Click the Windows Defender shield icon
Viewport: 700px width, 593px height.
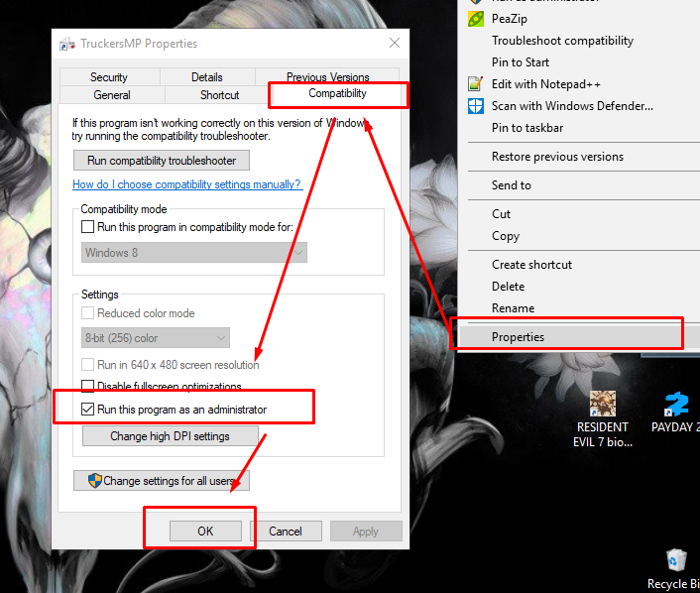[x=476, y=106]
